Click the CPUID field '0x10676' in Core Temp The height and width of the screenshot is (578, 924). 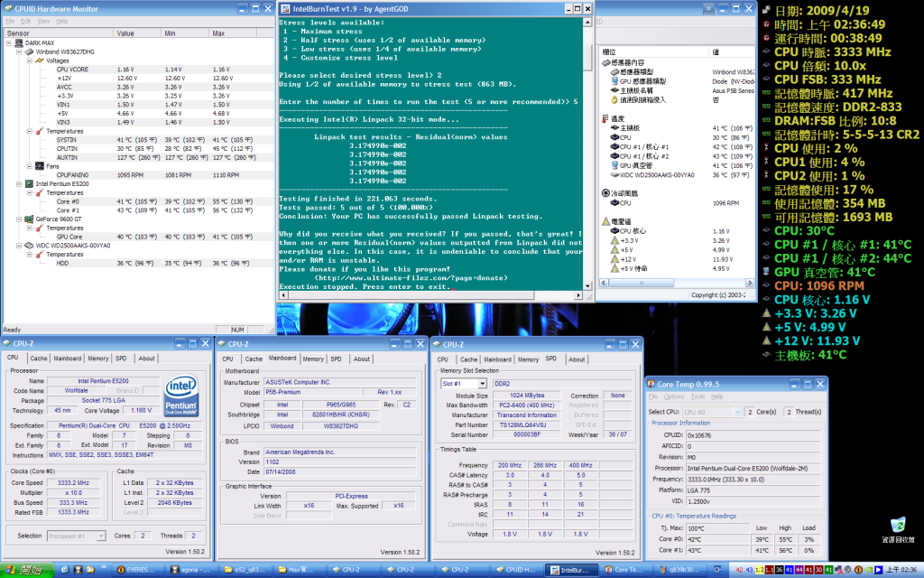tap(753, 434)
